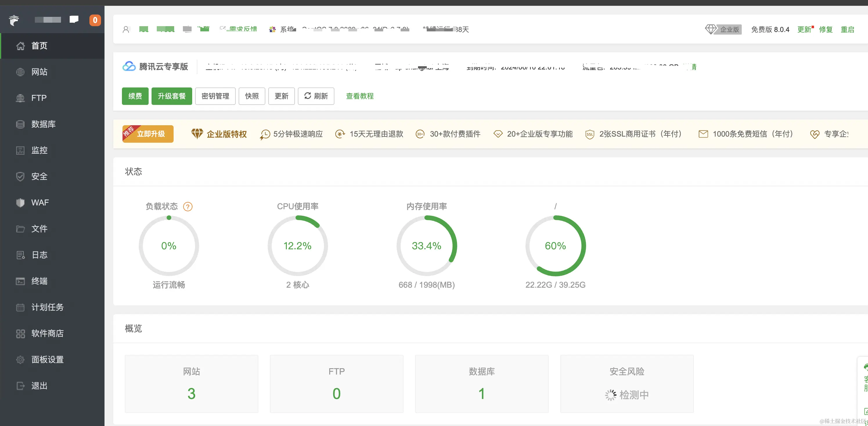Click the Restart (重启) link in top bar

coord(847,30)
